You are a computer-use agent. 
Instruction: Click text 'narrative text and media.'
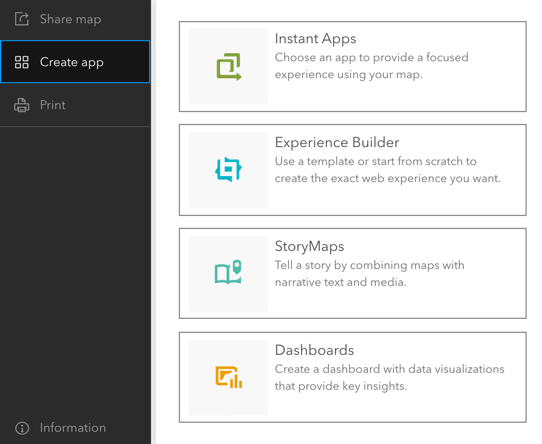point(340,282)
